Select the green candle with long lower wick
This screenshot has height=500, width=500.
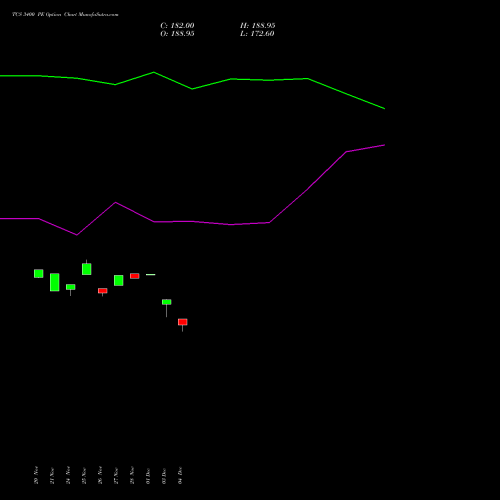(167, 302)
